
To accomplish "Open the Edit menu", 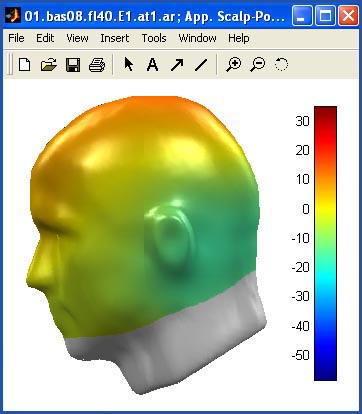I will [45, 38].
